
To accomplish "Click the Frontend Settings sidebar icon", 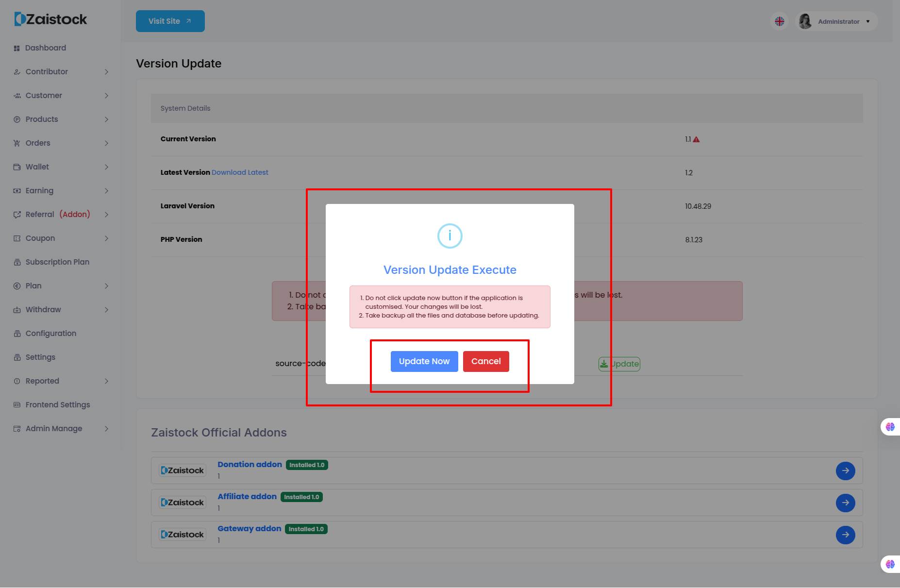I will click(x=17, y=405).
